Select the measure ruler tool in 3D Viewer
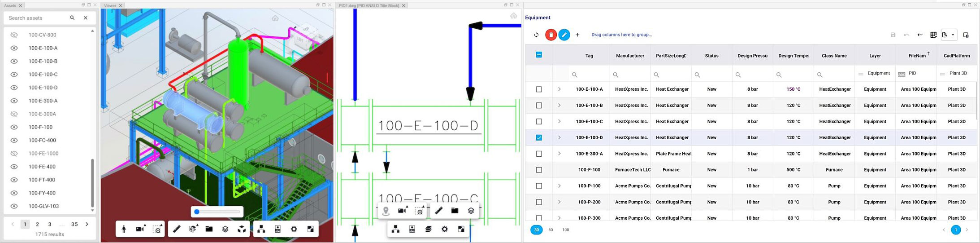 pyautogui.click(x=177, y=229)
